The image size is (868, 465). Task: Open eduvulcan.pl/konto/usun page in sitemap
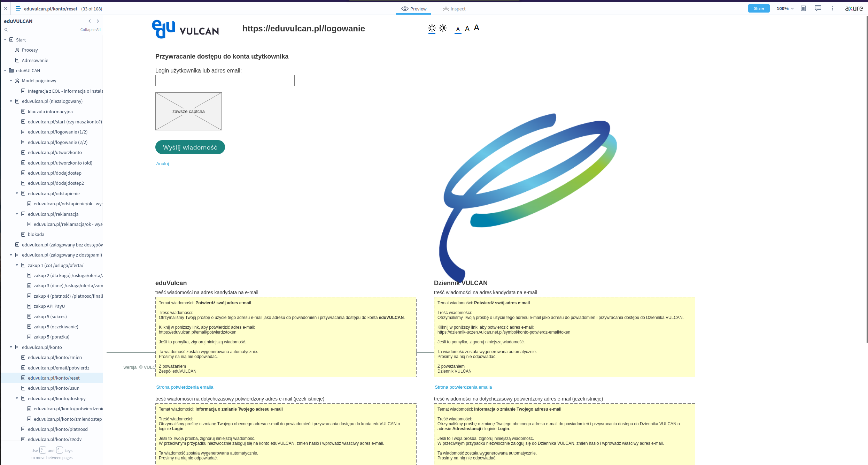(53, 388)
